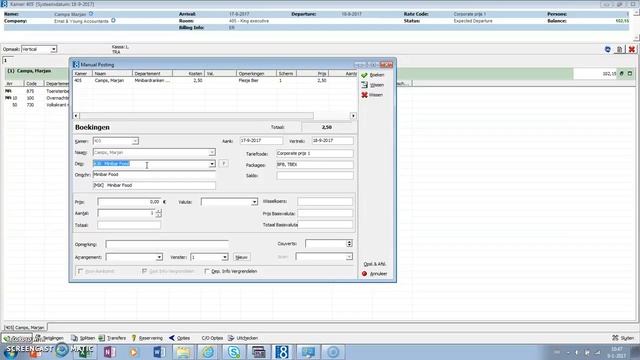Open the Venster dropdown
Image resolution: width=640 pixels, height=360 pixels.
224,257
